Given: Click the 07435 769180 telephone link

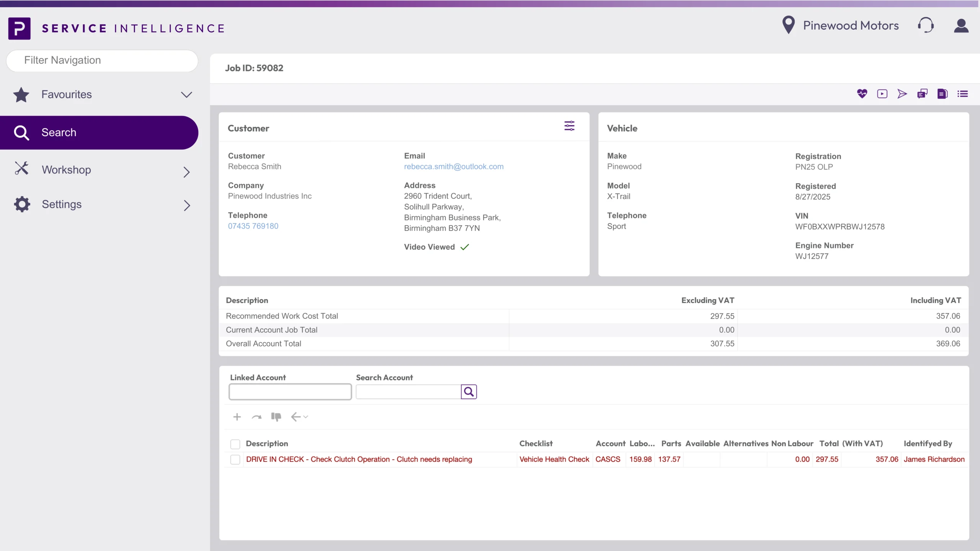Looking at the screenshot, I should click(253, 226).
